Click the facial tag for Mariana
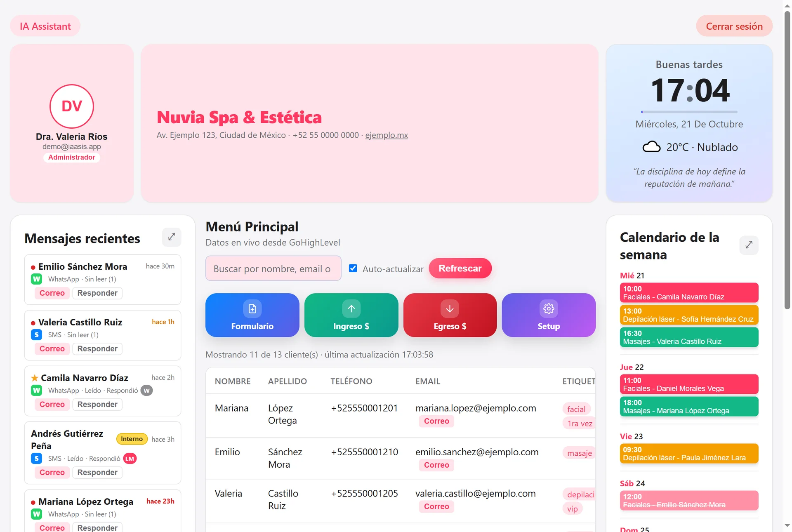Image resolution: width=792 pixels, height=532 pixels. [x=576, y=409]
